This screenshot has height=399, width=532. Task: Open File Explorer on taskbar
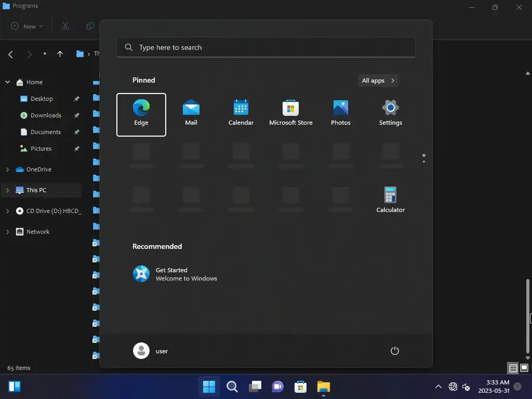[x=323, y=387]
